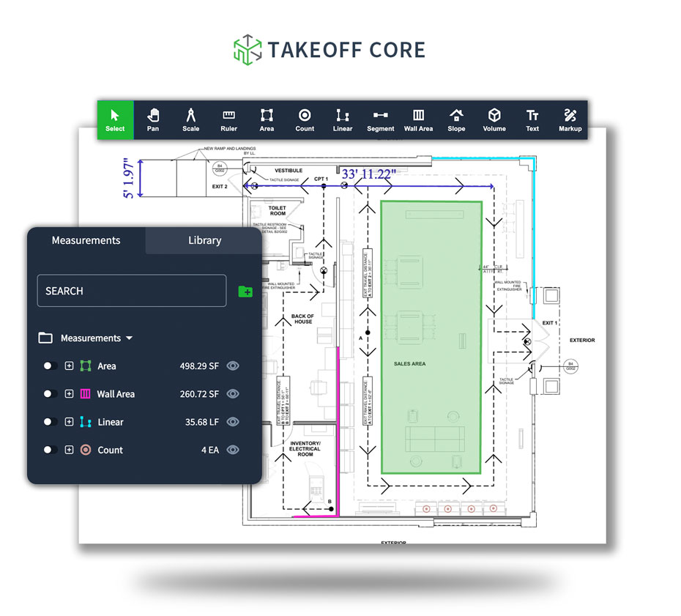This screenshot has height=616, width=681.
Task: Expand the Linear measurement row
Action: (69, 422)
